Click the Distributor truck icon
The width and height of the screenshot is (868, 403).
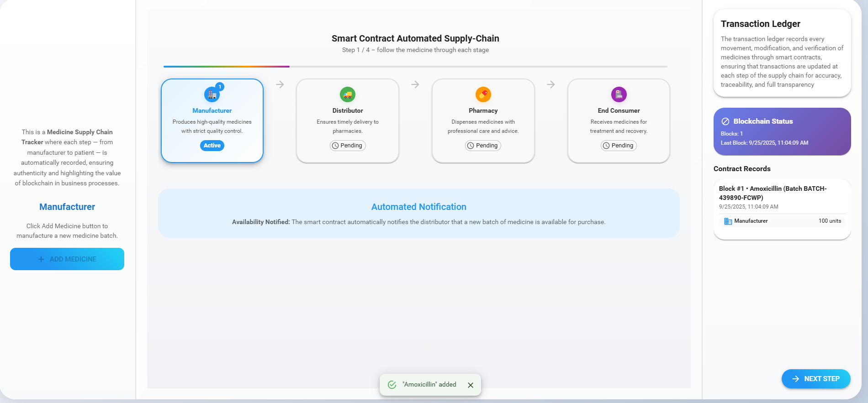click(348, 94)
